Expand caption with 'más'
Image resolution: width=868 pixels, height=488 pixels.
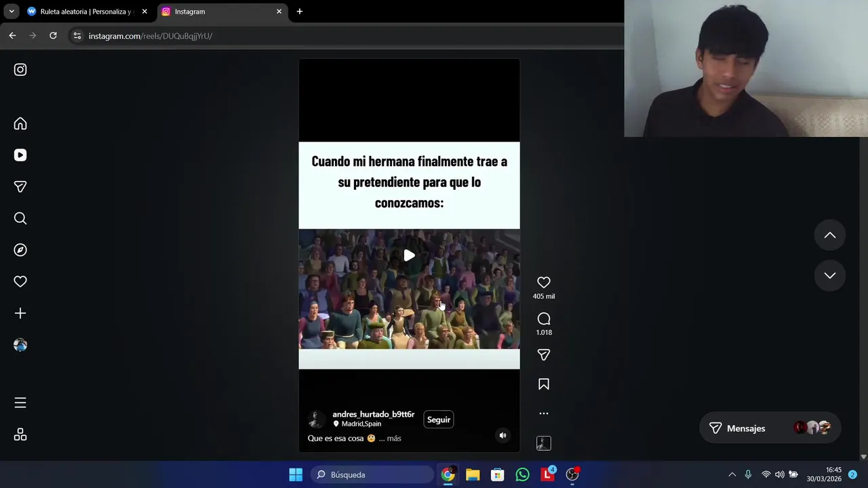click(394, 439)
